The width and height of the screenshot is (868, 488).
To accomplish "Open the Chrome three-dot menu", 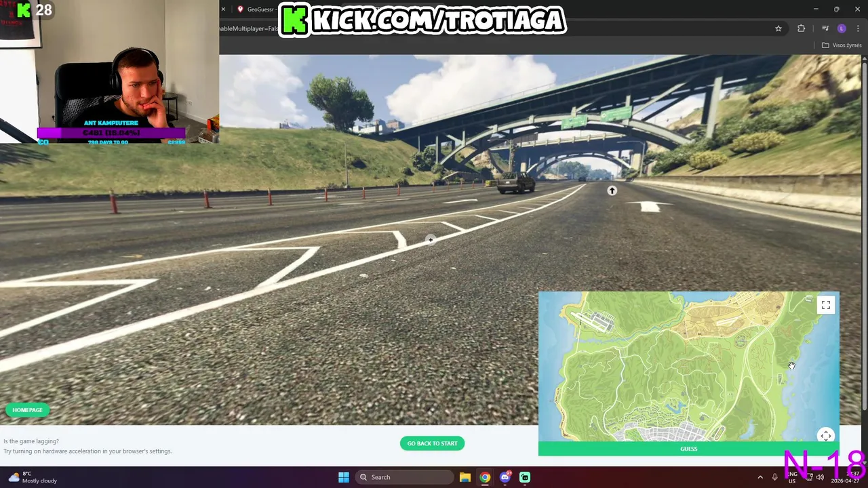I will click(x=858, y=28).
